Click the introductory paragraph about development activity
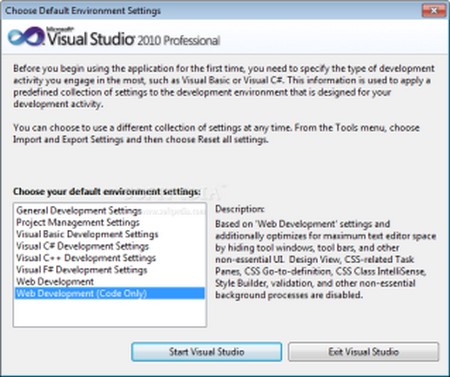Screen dimensions: 450x377 point(224,86)
